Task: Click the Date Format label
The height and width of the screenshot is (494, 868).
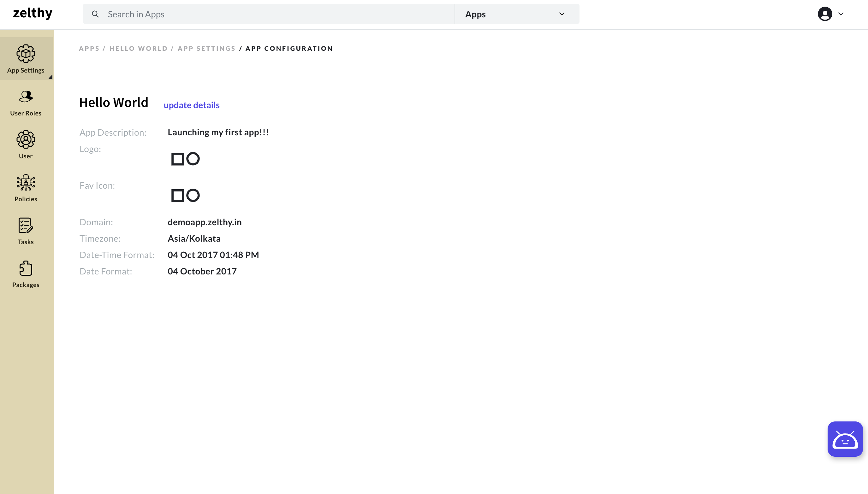Action: tap(106, 271)
